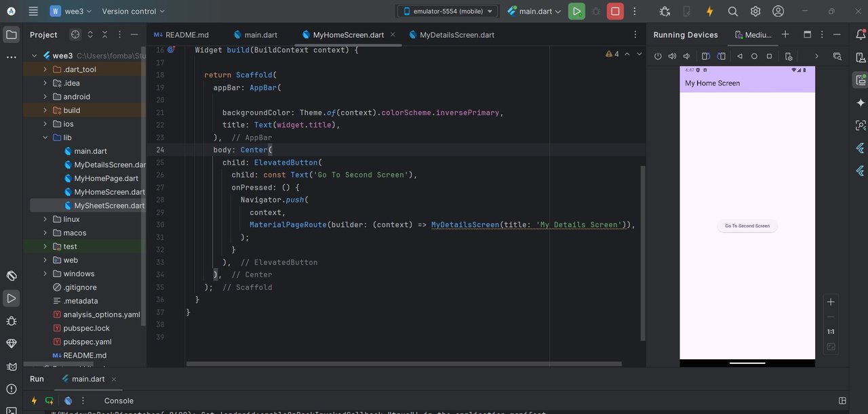Tap emulator Overview square button
The width and height of the screenshot is (868, 414).
coord(769,56)
